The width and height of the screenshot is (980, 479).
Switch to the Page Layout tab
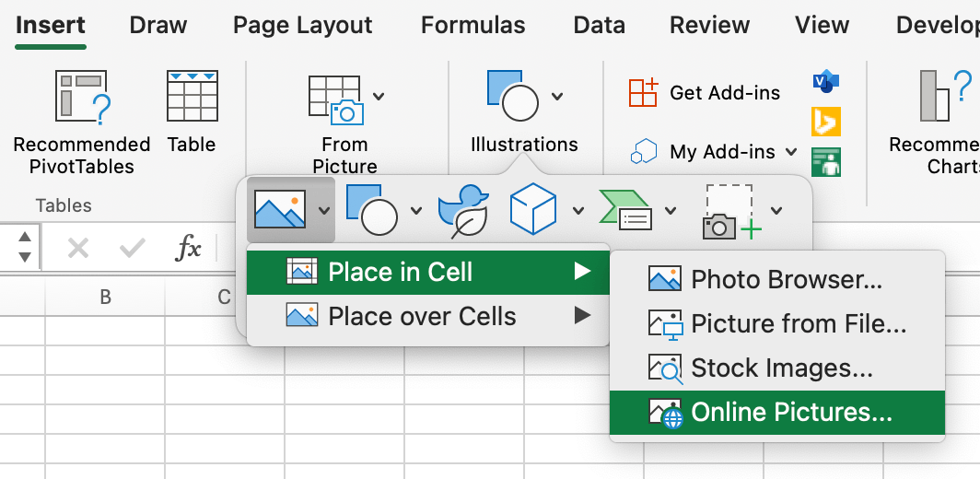coord(302,26)
